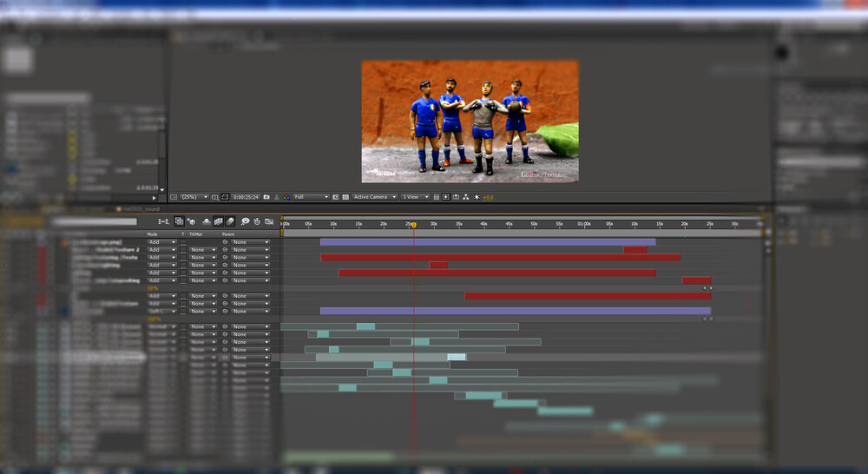Open the Comp Flowchart icon
The height and width of the screenshot is (474, 868).
465,197
